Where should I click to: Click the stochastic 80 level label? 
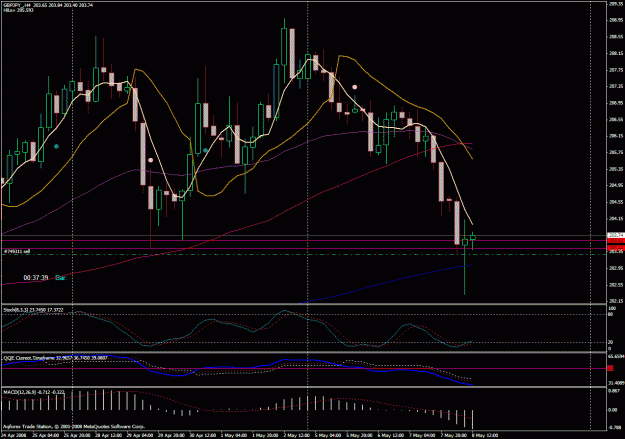tap(611, 314)
